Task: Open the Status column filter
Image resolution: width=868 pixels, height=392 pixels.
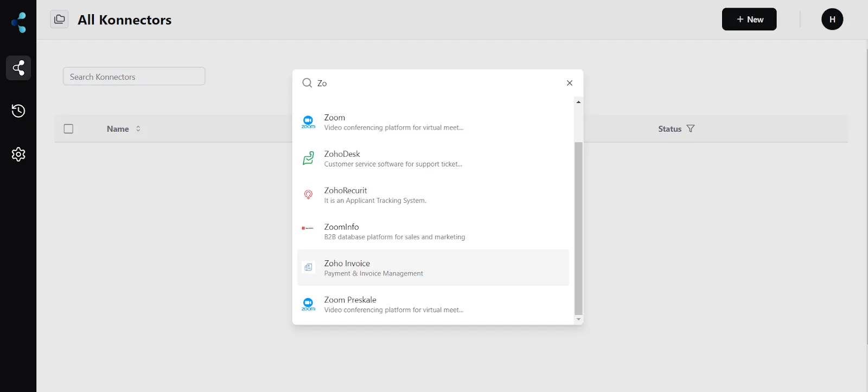Action: tap(691, 128)
